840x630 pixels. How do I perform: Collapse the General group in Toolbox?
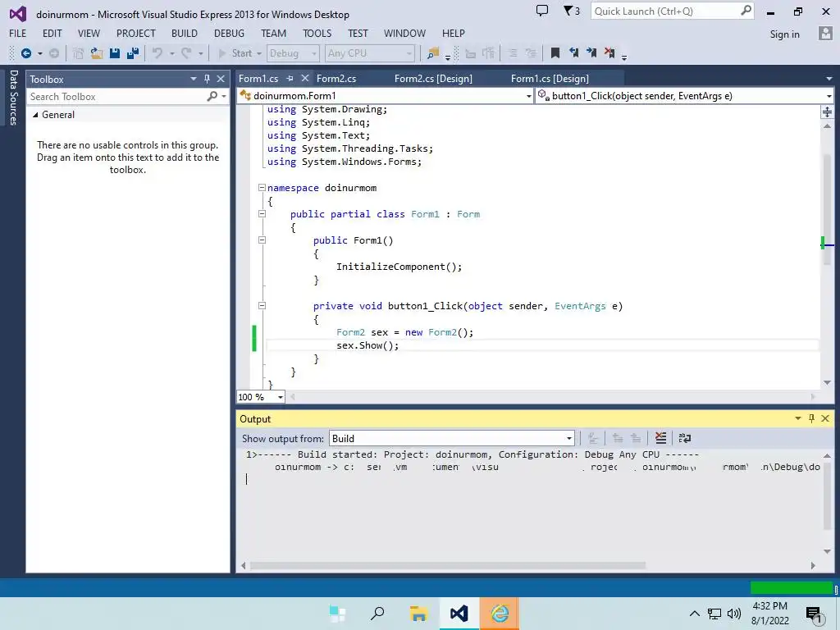coord(35,115)
